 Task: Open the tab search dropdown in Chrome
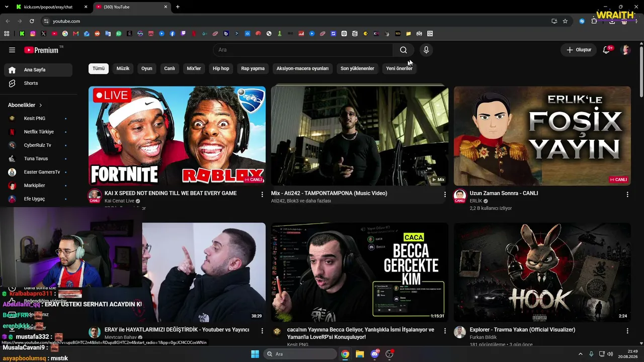pyautogui.click(x=7, y=7)
